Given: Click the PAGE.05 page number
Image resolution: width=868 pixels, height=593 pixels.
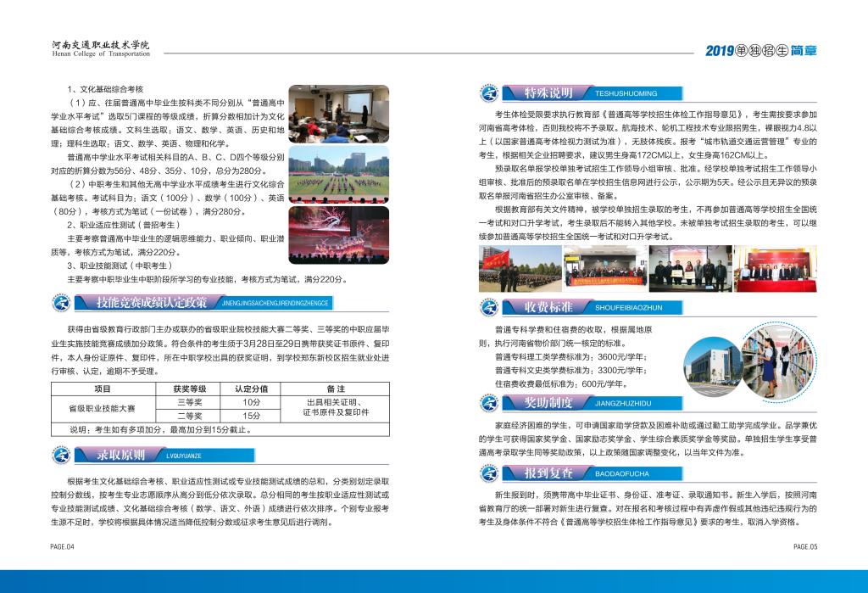Looking at the screenshot, I should (x=804, y=547).
